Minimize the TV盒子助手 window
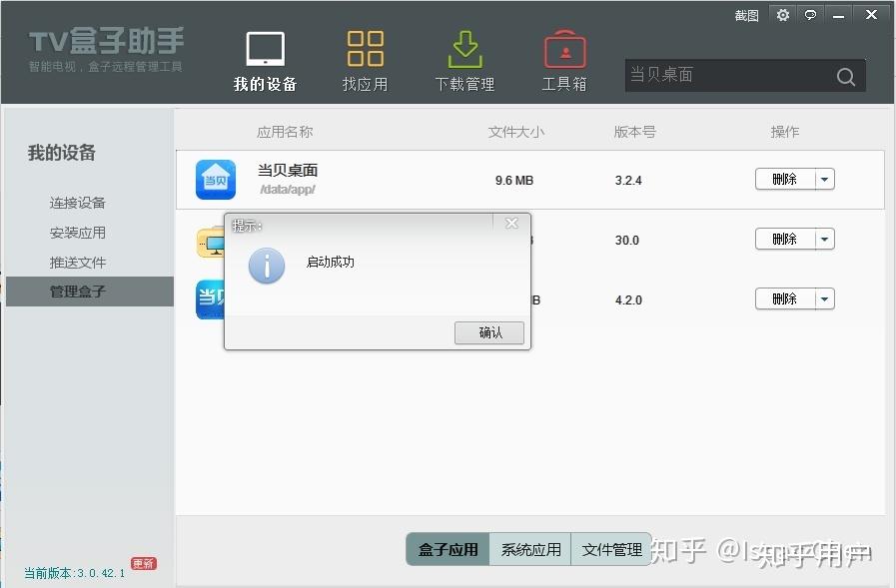The height and width of the screenshot is (588, 896). point(838,15)
